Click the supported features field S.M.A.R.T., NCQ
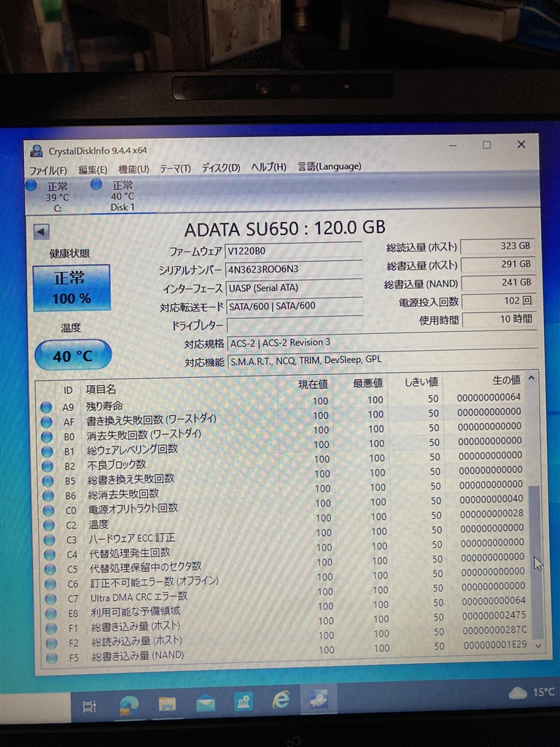Viewport: 560px width, 747px height. [x=384, y=360]
